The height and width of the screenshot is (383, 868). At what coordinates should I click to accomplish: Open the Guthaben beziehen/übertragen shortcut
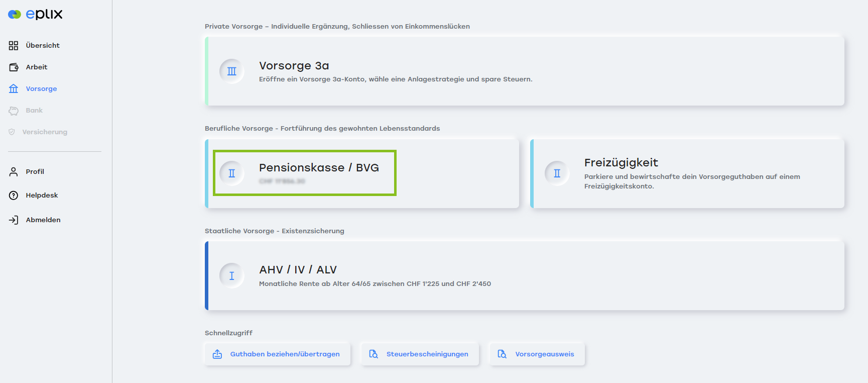pyautogui.click(x=278, y=354)
